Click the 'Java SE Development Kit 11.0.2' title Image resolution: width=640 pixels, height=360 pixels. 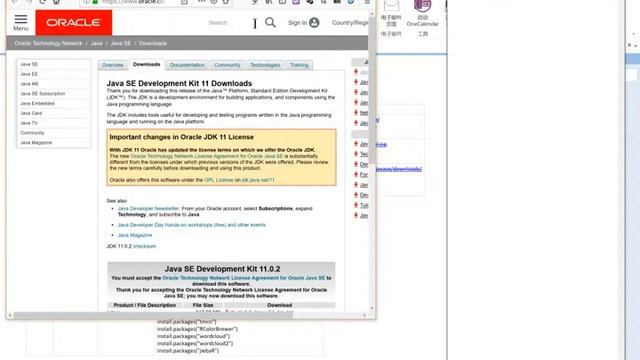[x=222, y=269]
